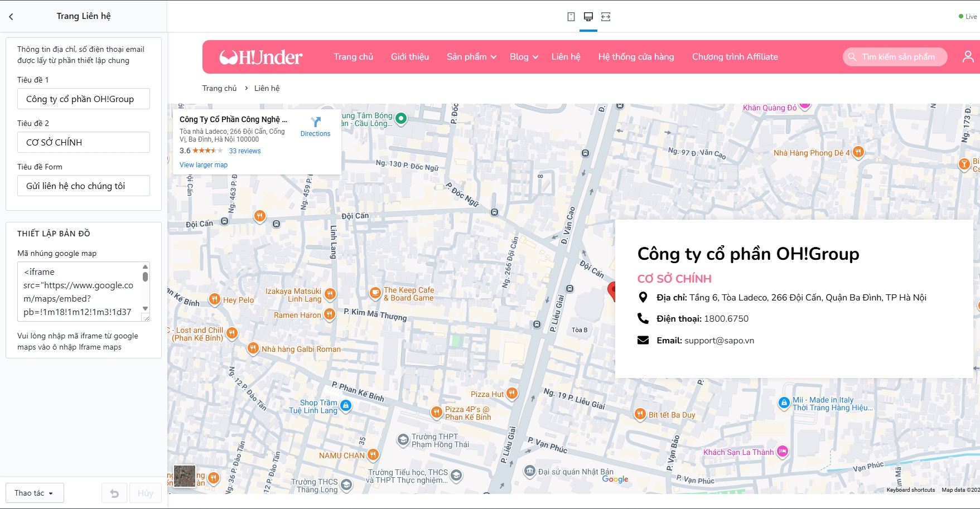Click the product search box

pyautogui.click(x=895, y=57)
